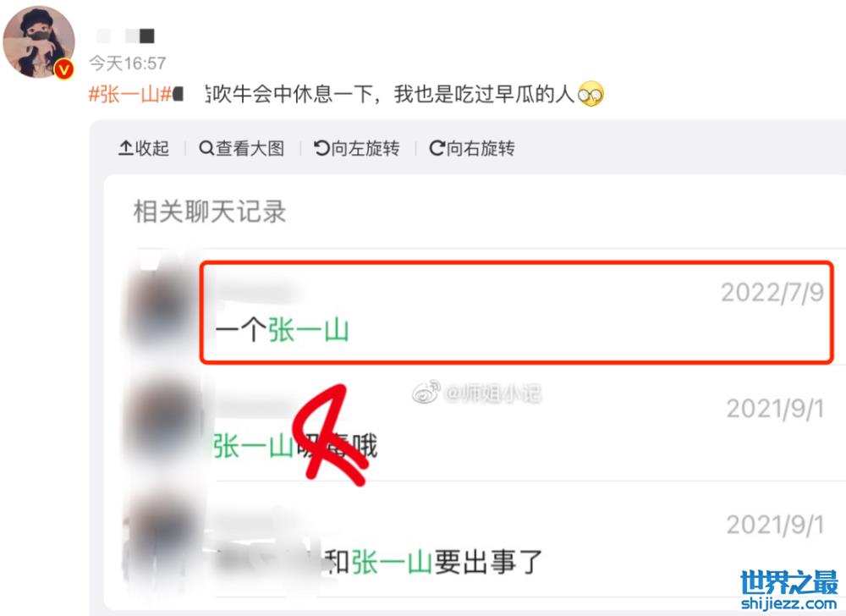The image size is (846, 616).
Task: Open the 世界之最 shijiezz.com watermark link
Action: click(788, 590)
